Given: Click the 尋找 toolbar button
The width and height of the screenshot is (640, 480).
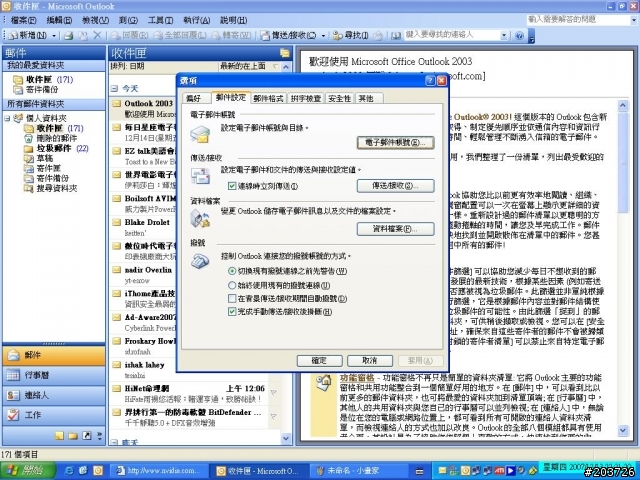Looking at the screenshot, I should [x=351, y=36].
